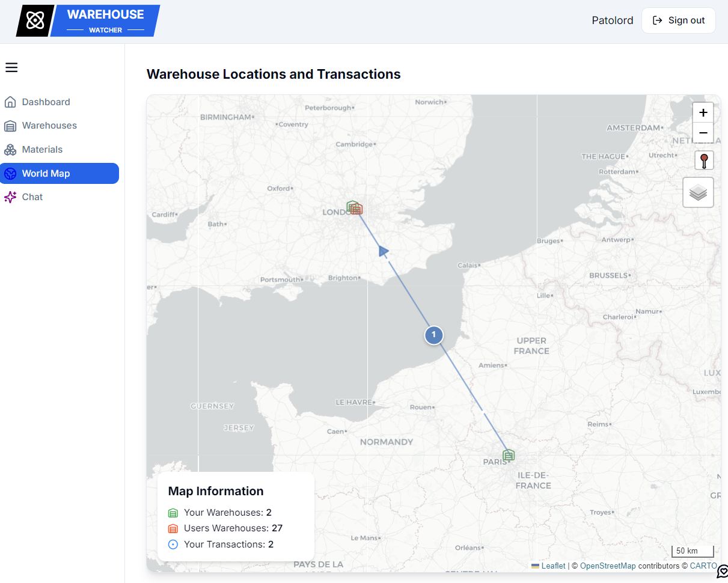Click the Your Warehouses legend icon
This screenshot has height=583, width=728.
pyautogui.click(x=173, y=512)
